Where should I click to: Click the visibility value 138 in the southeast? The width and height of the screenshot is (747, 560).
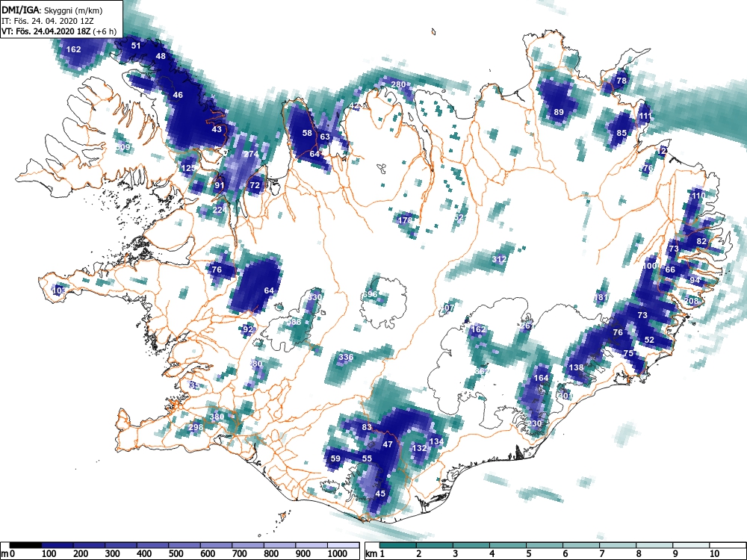tap(577, 367)
